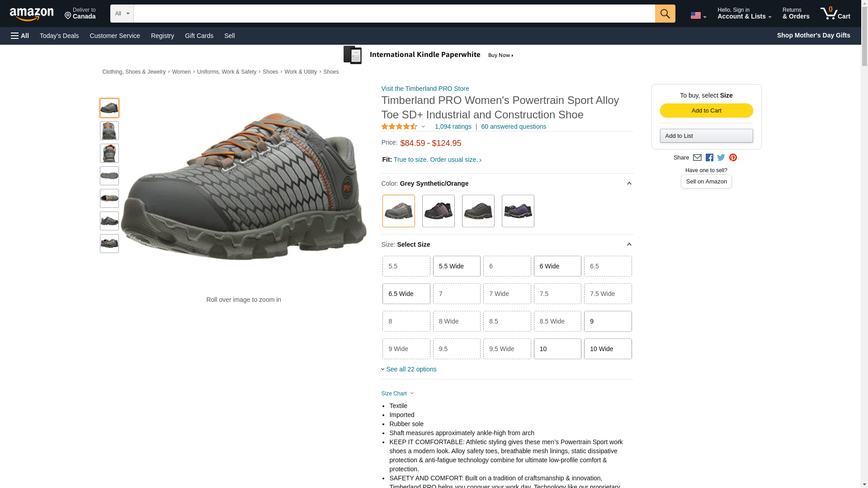Select size 10 Wide
Screen dimensions: 868x488
tap(607, 349)
